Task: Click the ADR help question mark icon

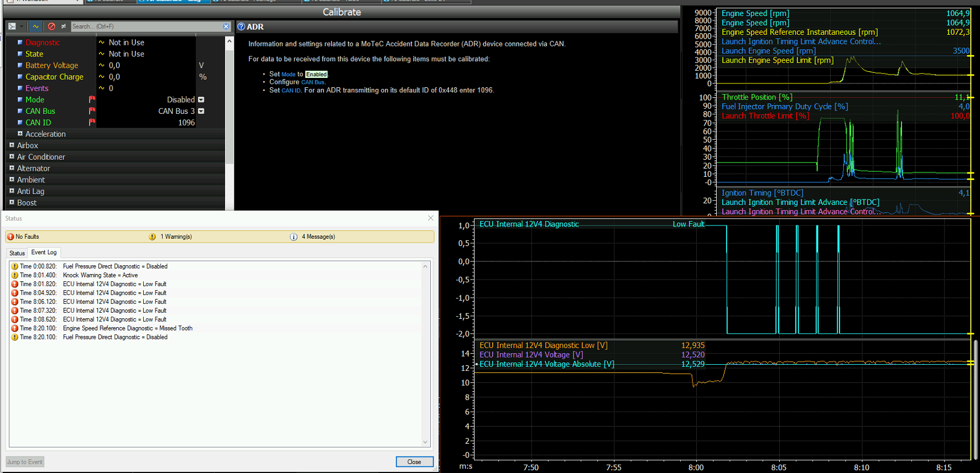Action: pos(241,27)
